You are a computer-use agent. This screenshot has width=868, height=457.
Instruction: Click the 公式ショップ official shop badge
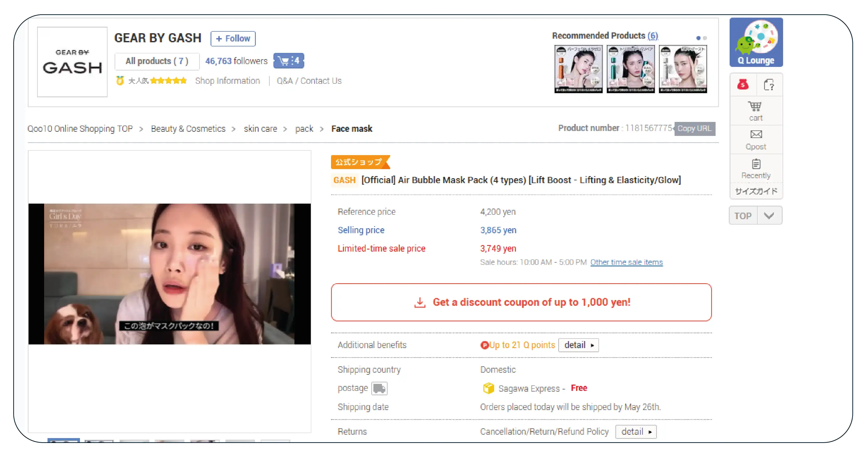click(360, 162)
